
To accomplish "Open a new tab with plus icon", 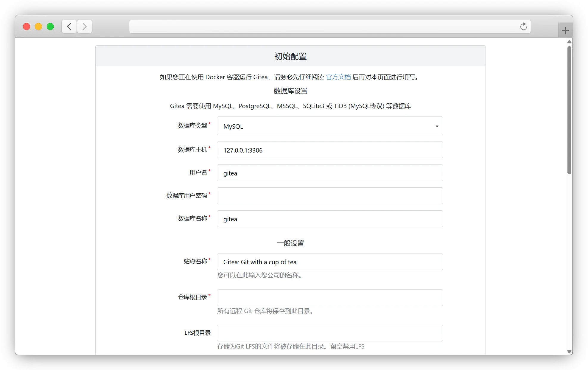I will click(x=565, y=30).
